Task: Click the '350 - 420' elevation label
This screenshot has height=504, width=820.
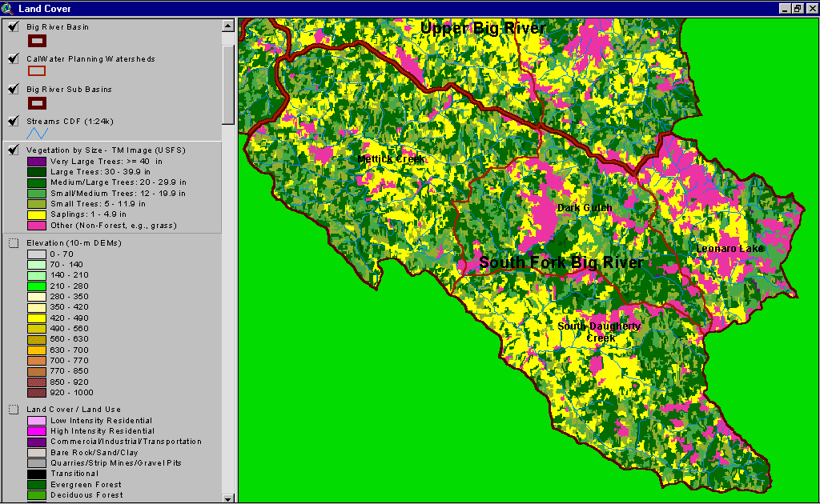Action: (x=70, y=307)
